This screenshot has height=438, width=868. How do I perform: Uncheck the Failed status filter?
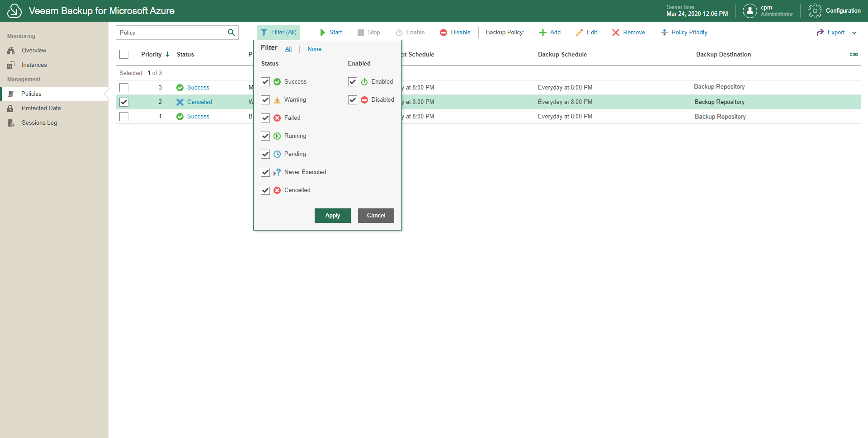pyautogui.click(x=265, y=118)
